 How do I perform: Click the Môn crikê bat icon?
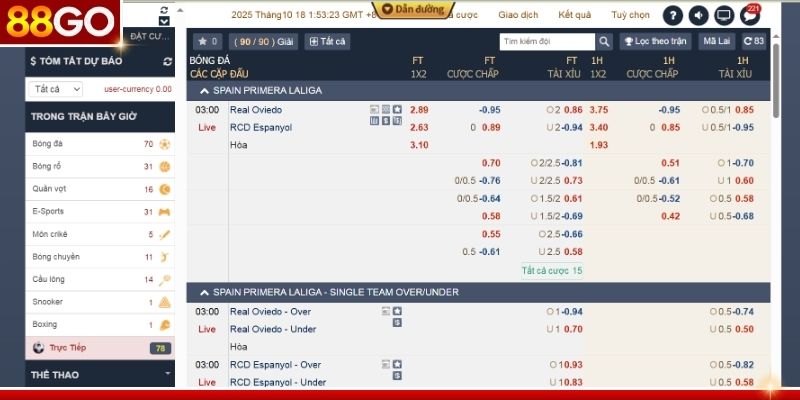164,235
